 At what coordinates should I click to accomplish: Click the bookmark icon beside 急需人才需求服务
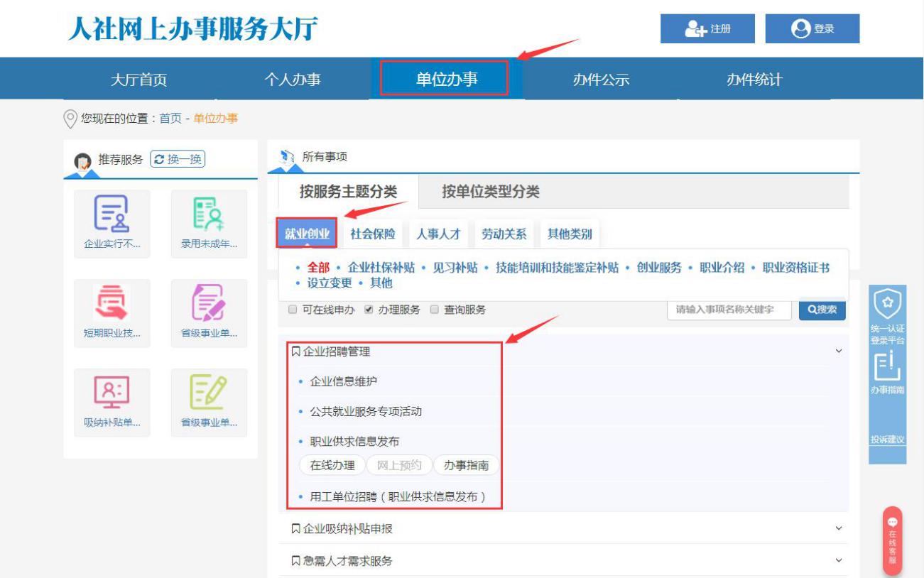(x=295, y=561)
